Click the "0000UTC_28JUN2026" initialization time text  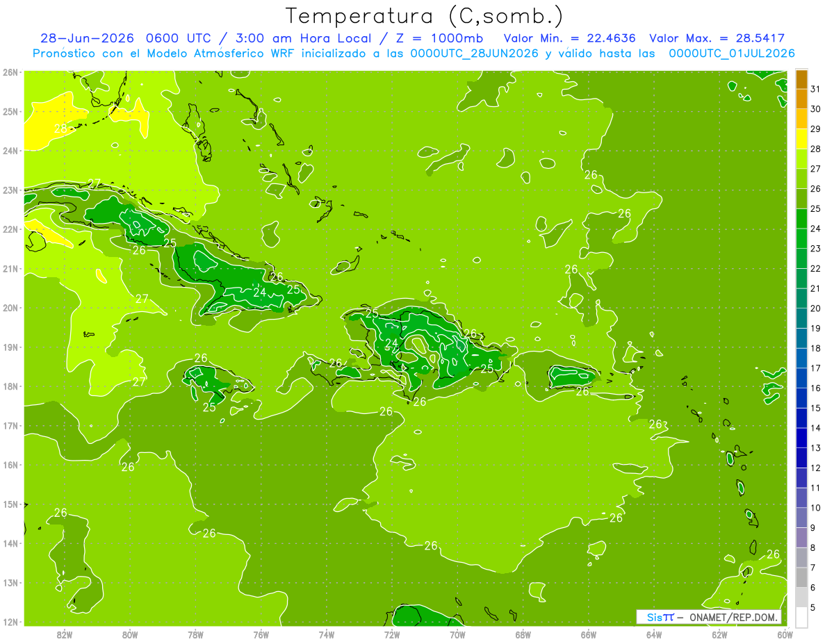click(x=475, y=53)
